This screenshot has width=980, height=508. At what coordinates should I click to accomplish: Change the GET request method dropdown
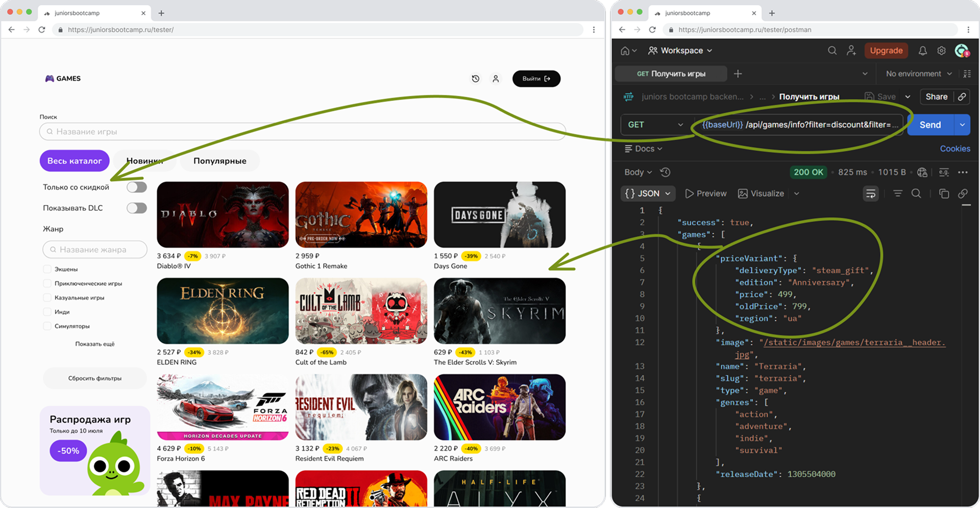655,124
